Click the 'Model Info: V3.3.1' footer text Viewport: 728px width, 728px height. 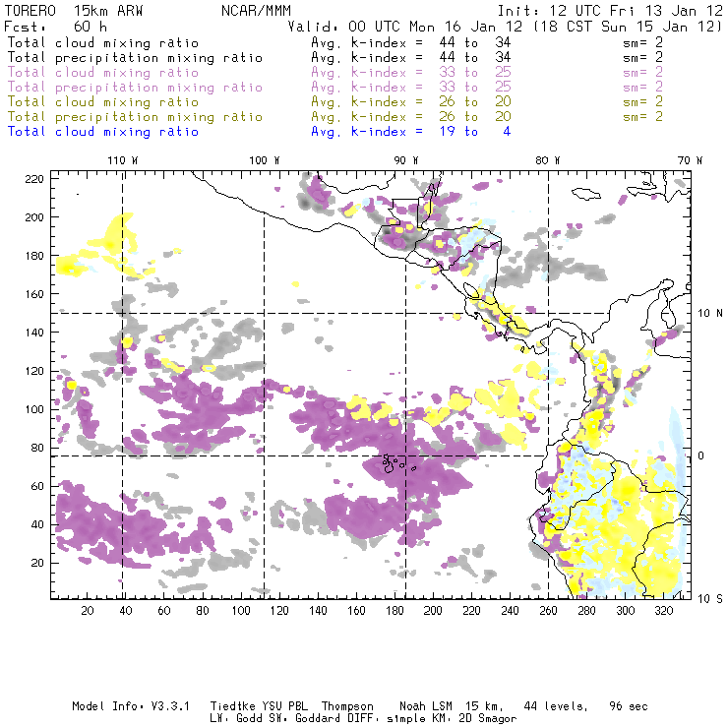click(131, 706)
